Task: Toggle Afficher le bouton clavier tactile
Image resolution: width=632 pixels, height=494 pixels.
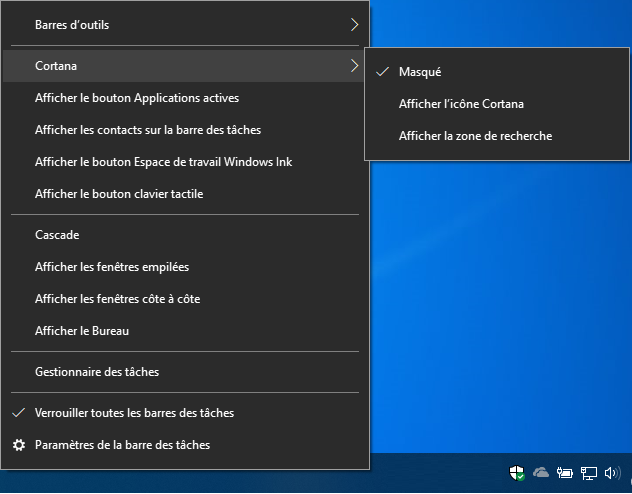Action: coord(185,194)
